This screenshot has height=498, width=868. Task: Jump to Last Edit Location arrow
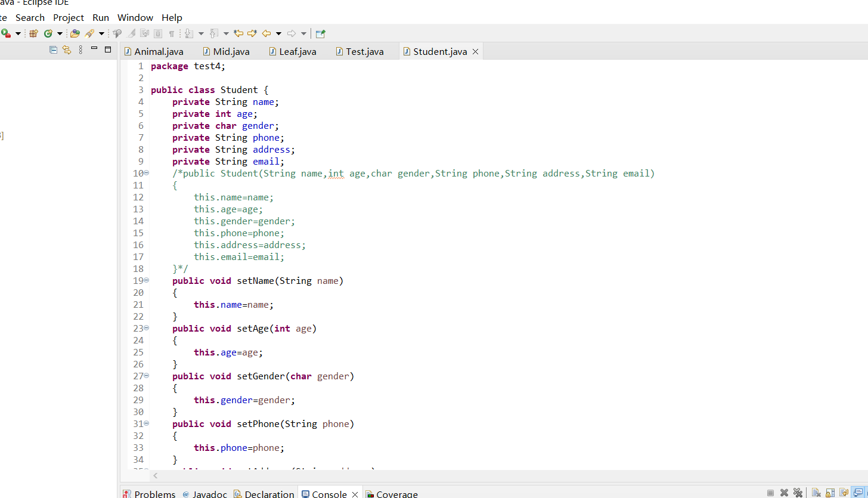(238, 33)
